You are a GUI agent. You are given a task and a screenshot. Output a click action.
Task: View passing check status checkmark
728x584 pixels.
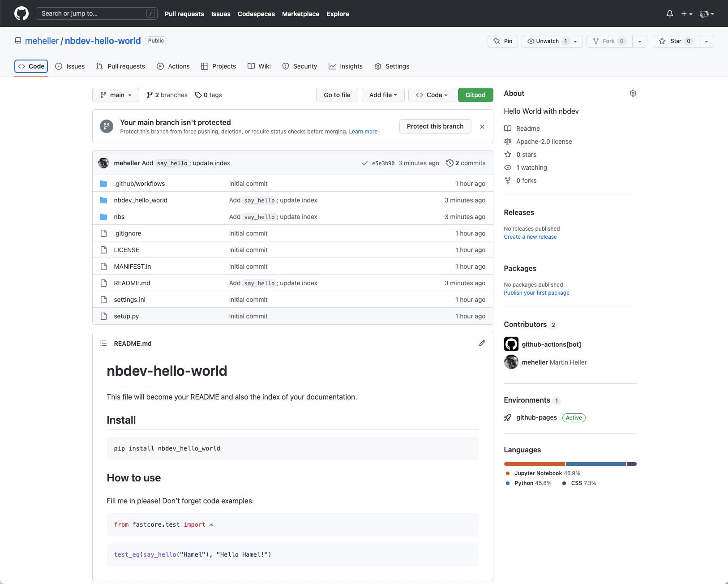[x=365, y=163]
